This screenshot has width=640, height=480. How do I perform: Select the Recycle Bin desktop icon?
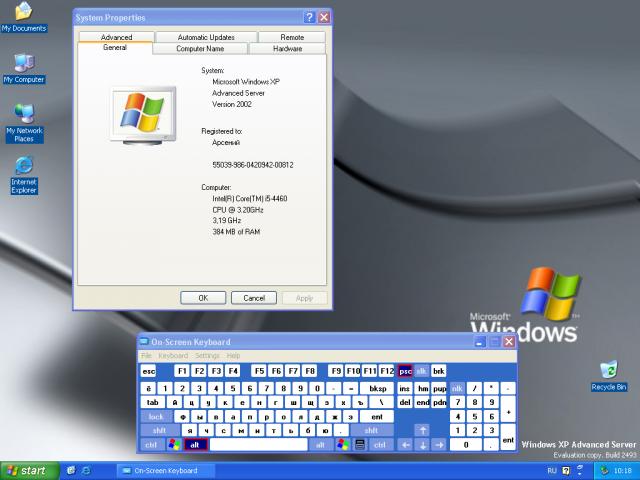coord(609,376)
